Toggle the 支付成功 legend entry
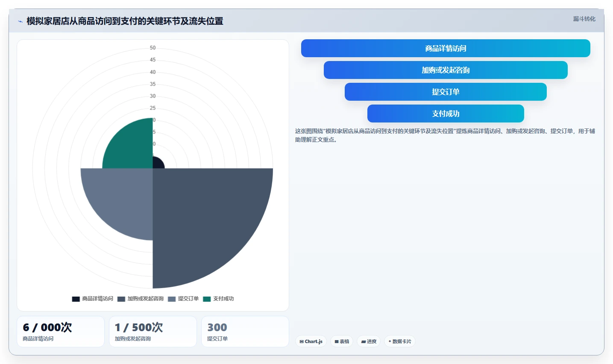Image resolution: width=613 pixels, height=364 pixels. click(218, 299)
